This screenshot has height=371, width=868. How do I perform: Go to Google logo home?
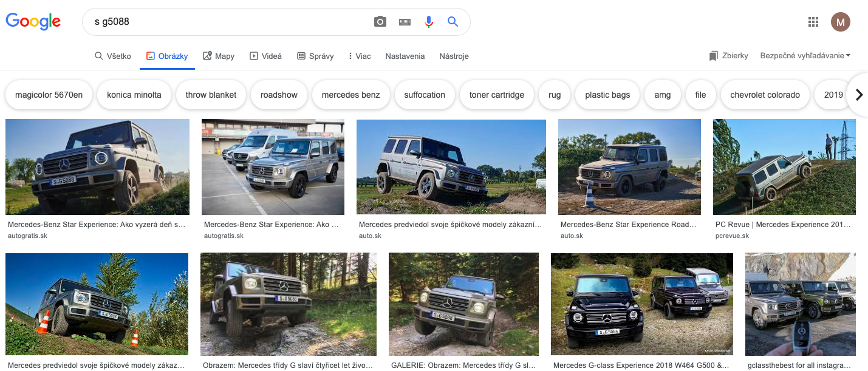point(33,22)
